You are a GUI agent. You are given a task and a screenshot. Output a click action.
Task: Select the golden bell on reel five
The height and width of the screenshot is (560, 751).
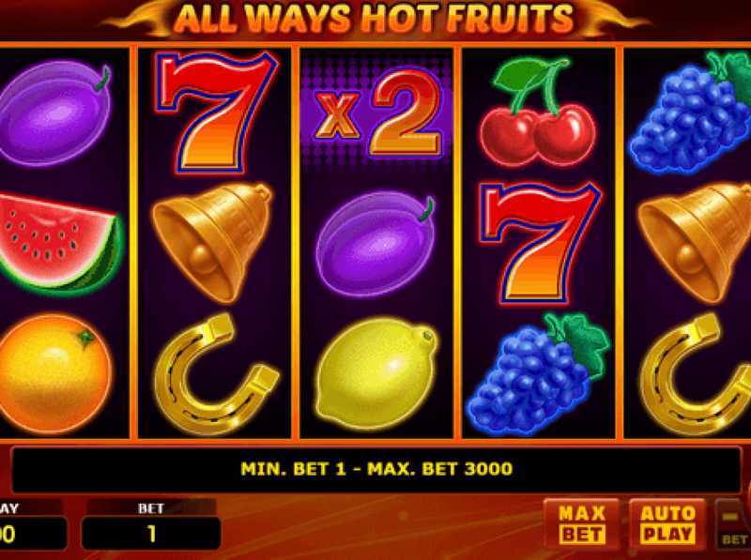[695, 242]
